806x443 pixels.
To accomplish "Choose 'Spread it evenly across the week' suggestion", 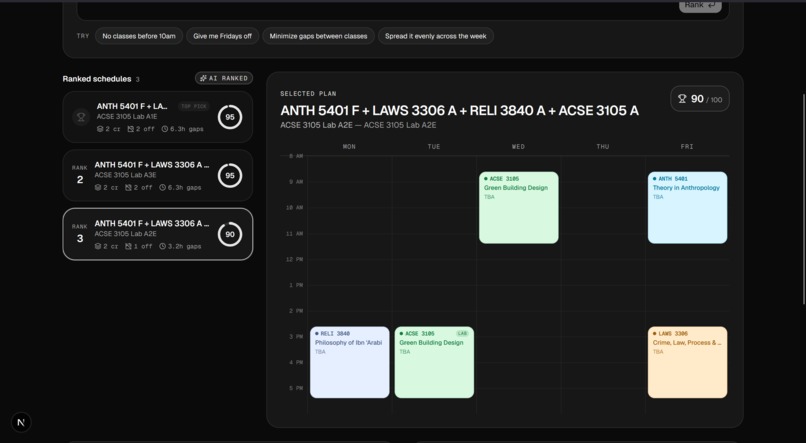I will point(435,36).
